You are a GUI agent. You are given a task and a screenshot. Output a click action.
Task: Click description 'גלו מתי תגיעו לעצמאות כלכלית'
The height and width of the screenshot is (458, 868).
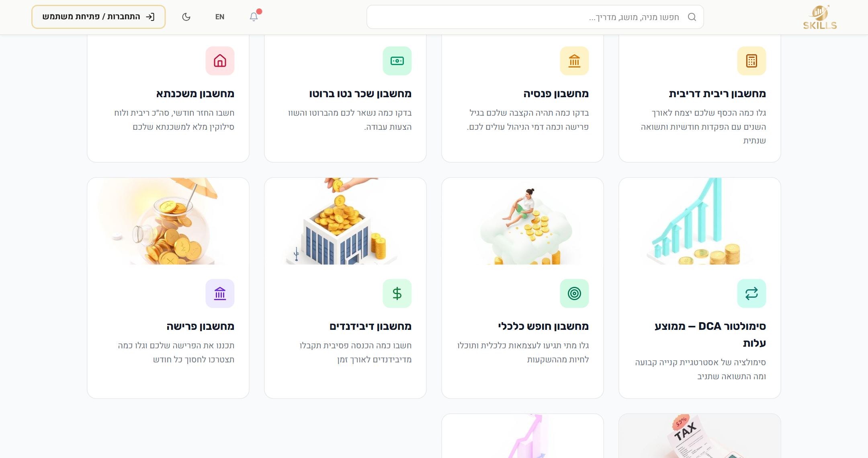523,352
